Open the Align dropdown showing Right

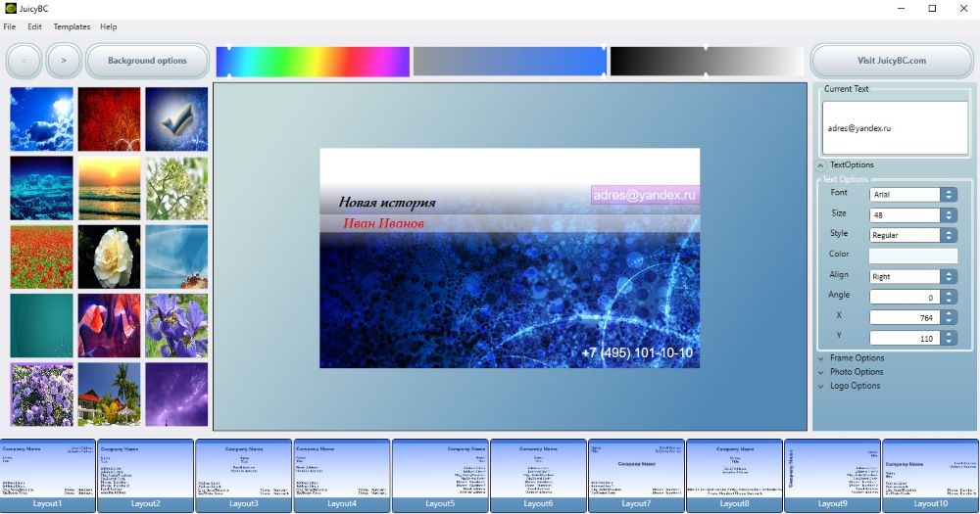912,276
